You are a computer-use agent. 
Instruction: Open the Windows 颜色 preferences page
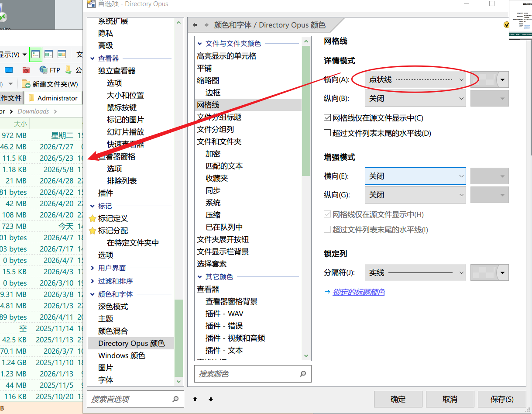(122, 355)
